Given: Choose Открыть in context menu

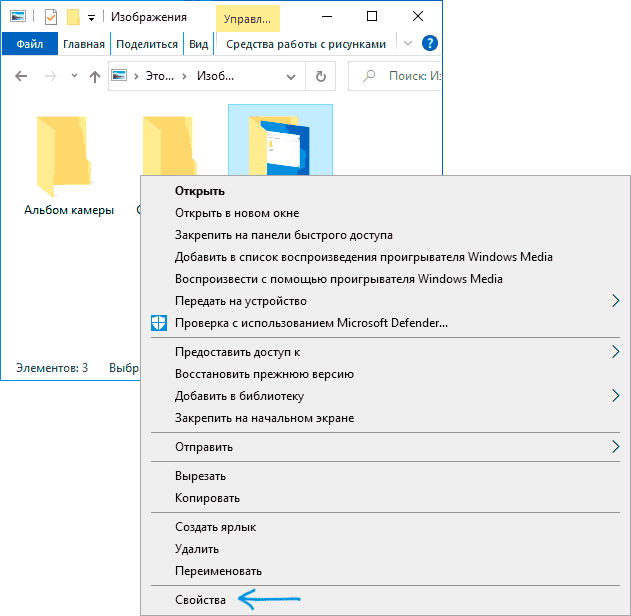Looking at the screenshot, I should 386,191.
